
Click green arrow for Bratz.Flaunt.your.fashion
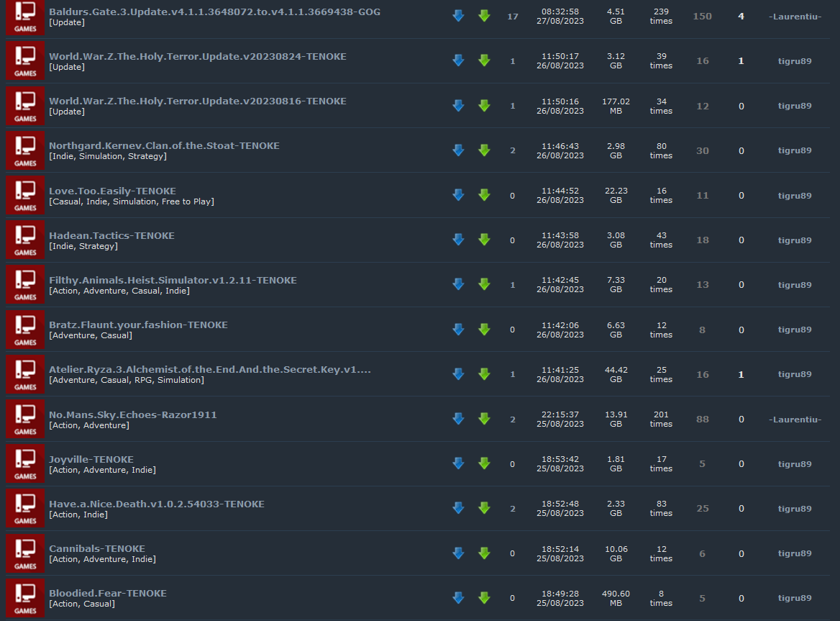click(484, 330)
